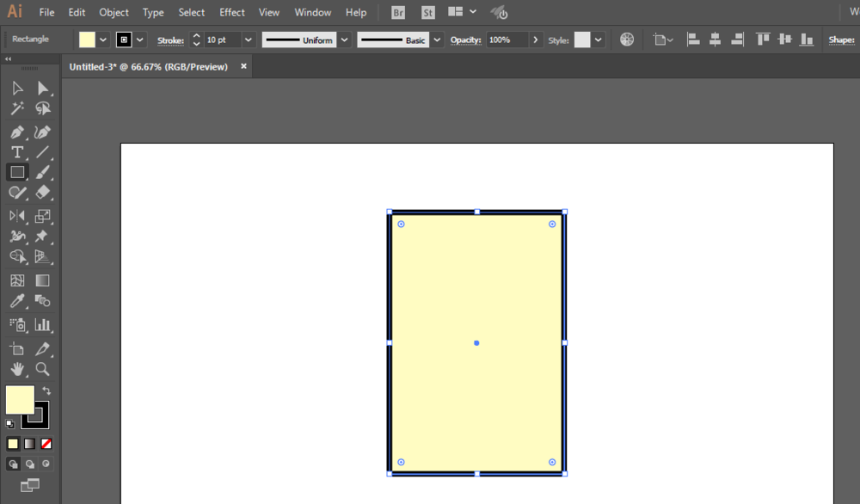
Task: Pick the Eyedropper tool
Action: (x=17, y=300)
